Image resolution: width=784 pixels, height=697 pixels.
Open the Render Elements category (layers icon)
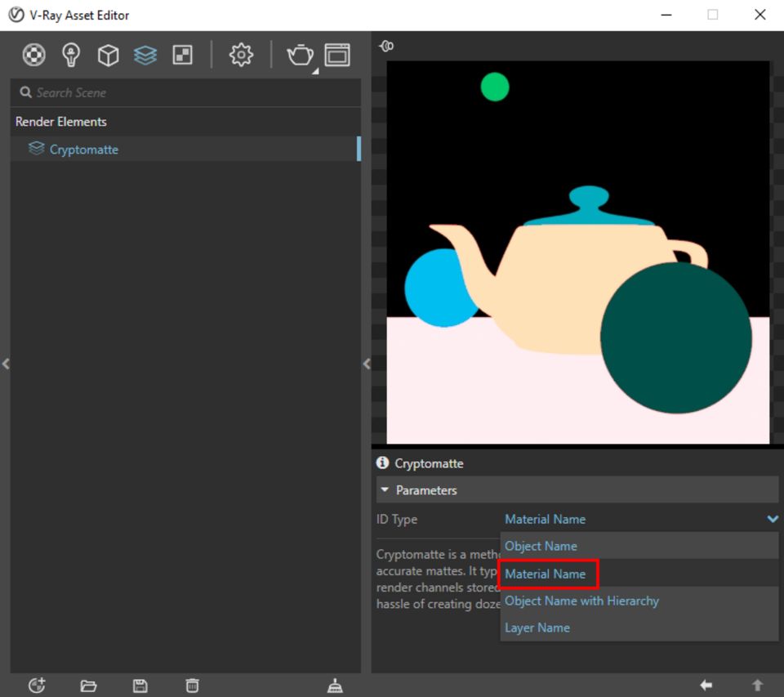coord(145,55)
